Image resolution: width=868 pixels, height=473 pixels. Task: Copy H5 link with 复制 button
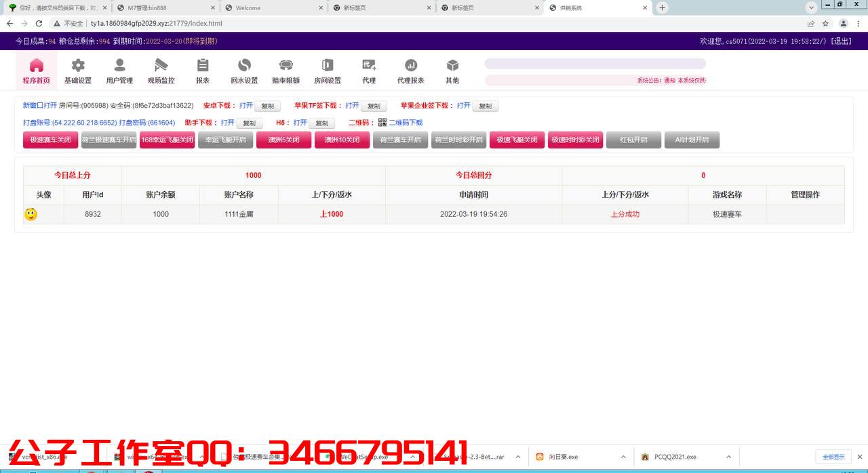click(321, 123)
